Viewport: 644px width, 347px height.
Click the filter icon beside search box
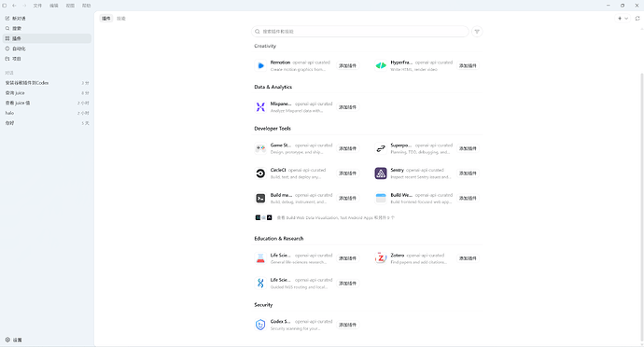tap(477, 32)
